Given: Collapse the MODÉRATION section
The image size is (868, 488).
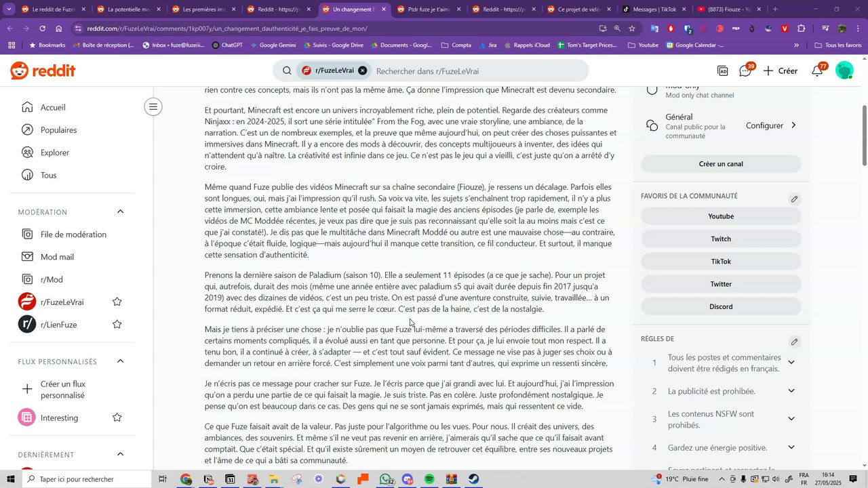Looking at the screenshot, I should 121,211.
